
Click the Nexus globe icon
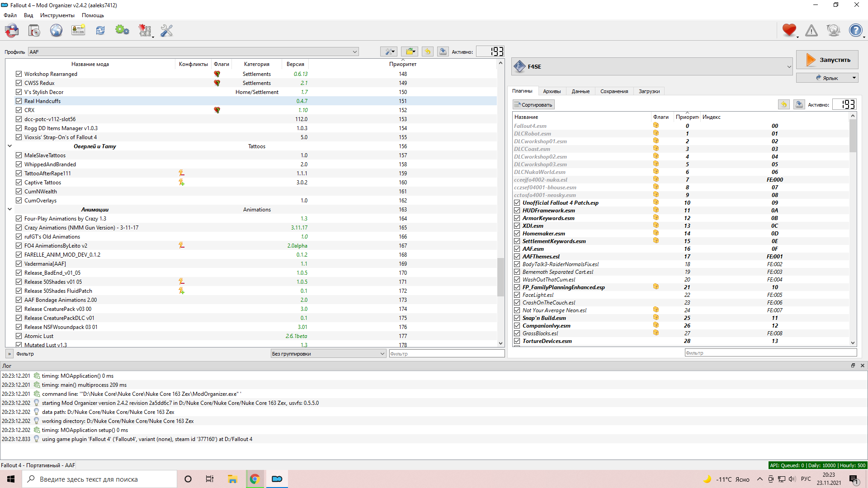[56, 31]
